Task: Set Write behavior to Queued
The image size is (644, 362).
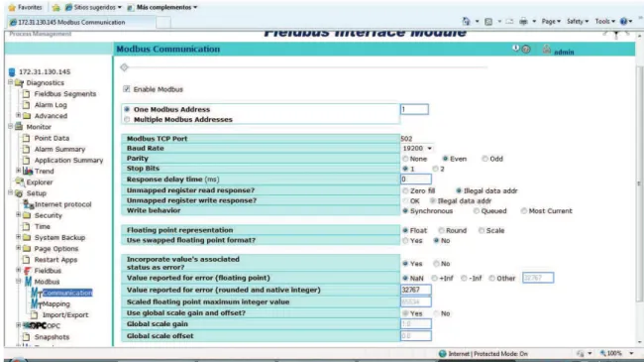Action: tap(476, 211)
